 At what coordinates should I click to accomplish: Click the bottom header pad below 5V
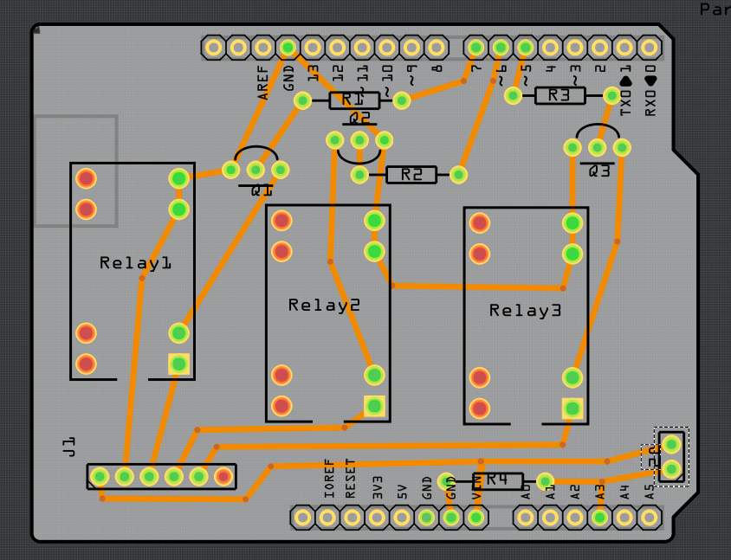pyautogui.click(x=402, y=518)
